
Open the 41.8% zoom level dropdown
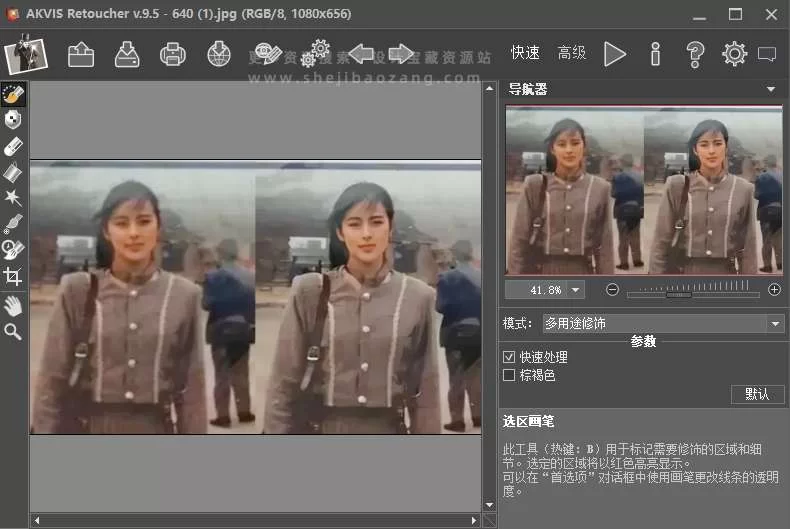click(x=575, y=290)
